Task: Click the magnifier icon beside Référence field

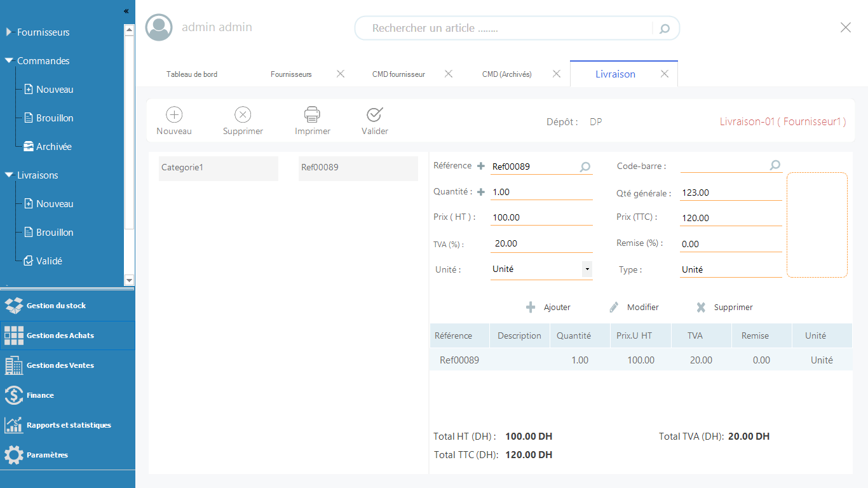Action: coord(585,167)
